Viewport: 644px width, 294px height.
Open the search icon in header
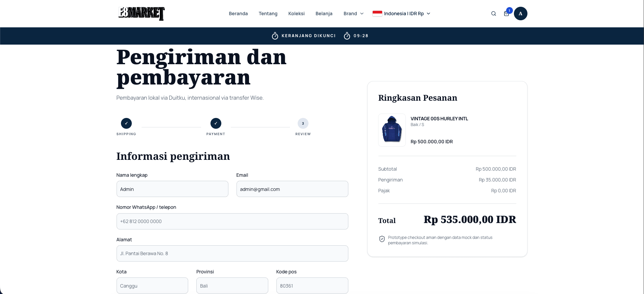pos(494,14)
